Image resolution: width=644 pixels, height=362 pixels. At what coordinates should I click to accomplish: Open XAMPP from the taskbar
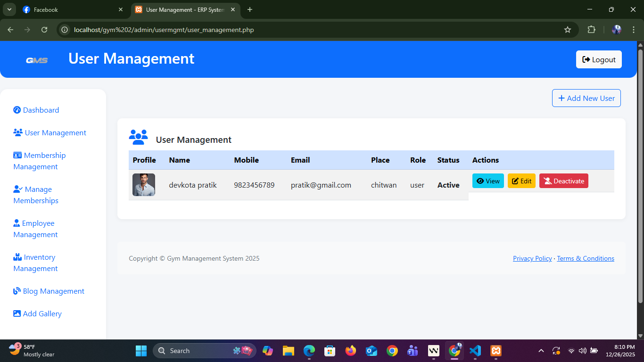click(x=495, y=351)
